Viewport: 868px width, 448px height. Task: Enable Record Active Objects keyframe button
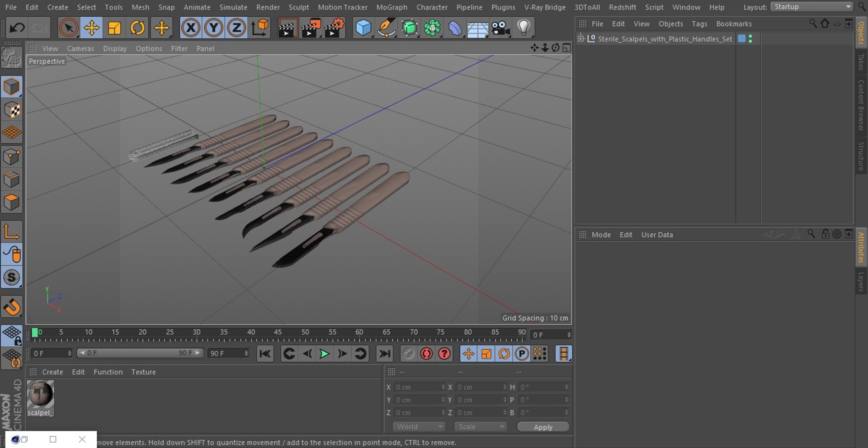coord(426,354)
